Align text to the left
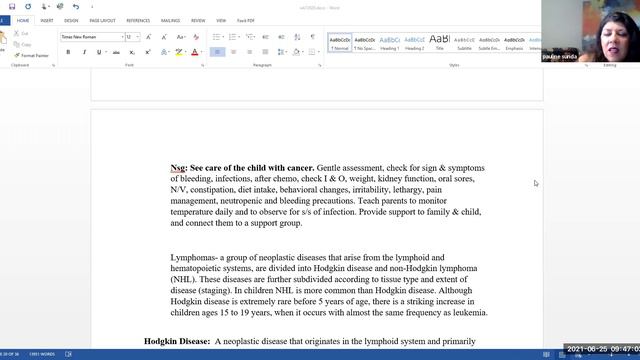This screenshot has height=360, width=640. (218, 52)
